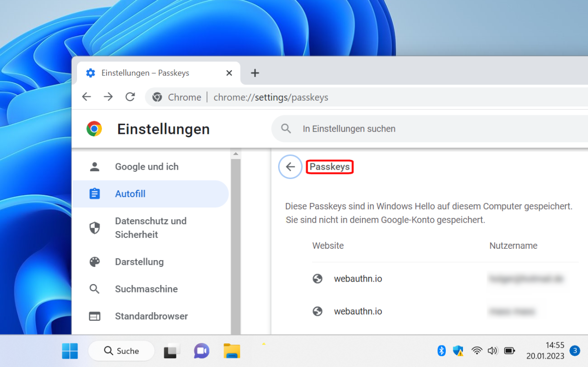The height and width of the screenshot is (367, 588).
Task: Open the Chat app on the taskbar
Action: tap(202, 351)
